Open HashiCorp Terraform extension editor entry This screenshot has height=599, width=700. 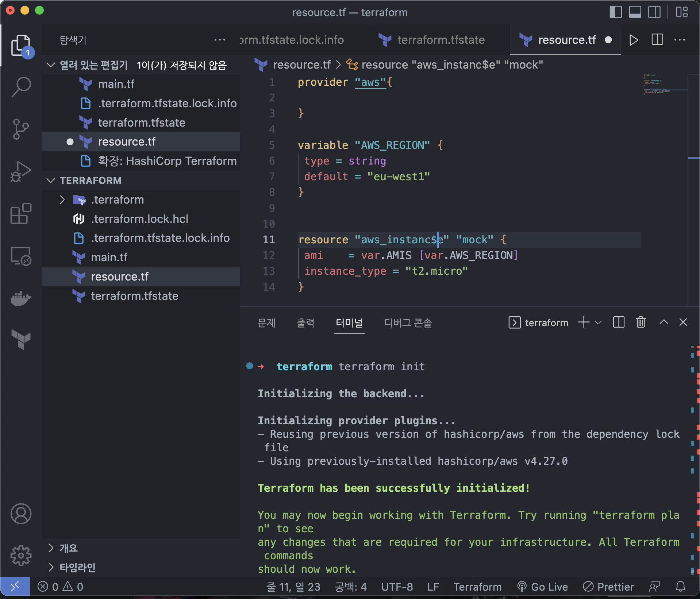click(x=141, y=161)
